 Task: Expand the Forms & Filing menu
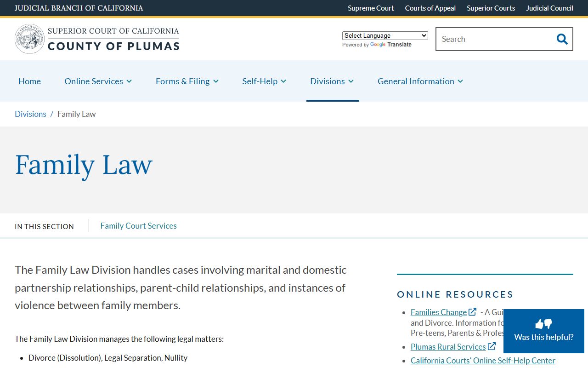(x=187, y=81)
